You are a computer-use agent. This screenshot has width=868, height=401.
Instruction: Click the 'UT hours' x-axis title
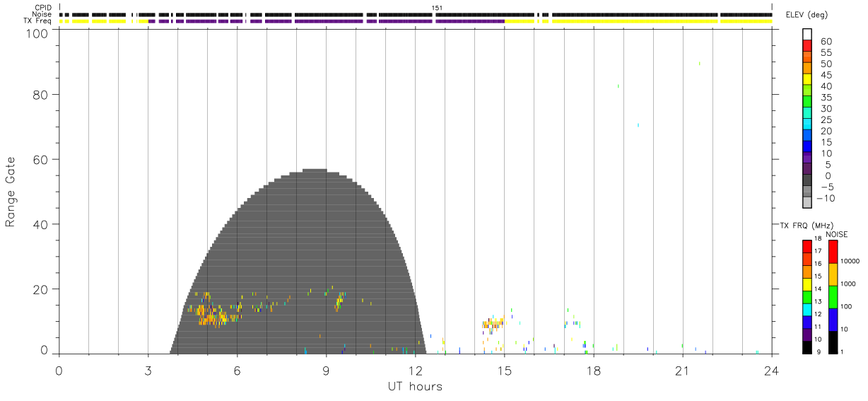click(x=415, y=386)
